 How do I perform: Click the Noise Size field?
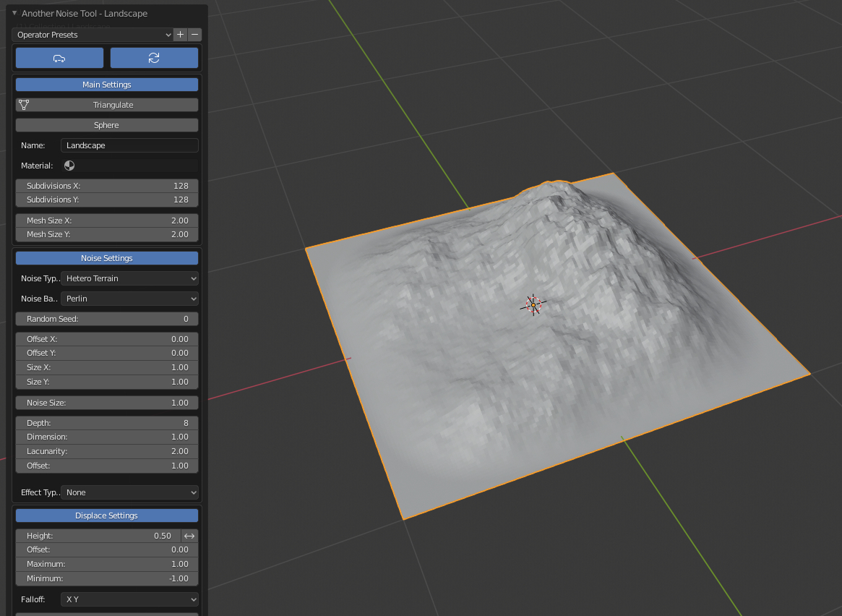coord(107,403)
